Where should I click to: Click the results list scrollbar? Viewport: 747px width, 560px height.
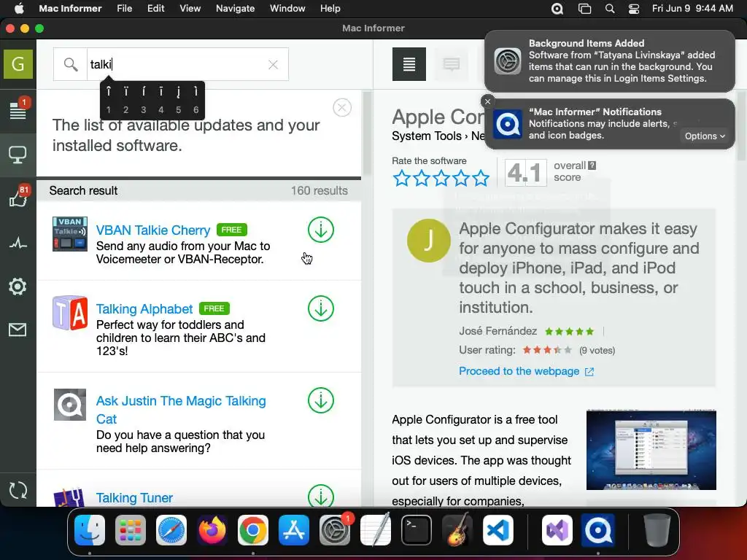coord(366,134)
